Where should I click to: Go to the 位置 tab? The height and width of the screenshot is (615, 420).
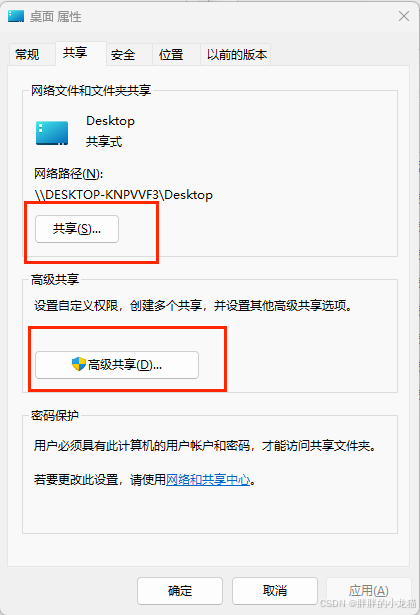pyautogui.click(x=171, y=55)
